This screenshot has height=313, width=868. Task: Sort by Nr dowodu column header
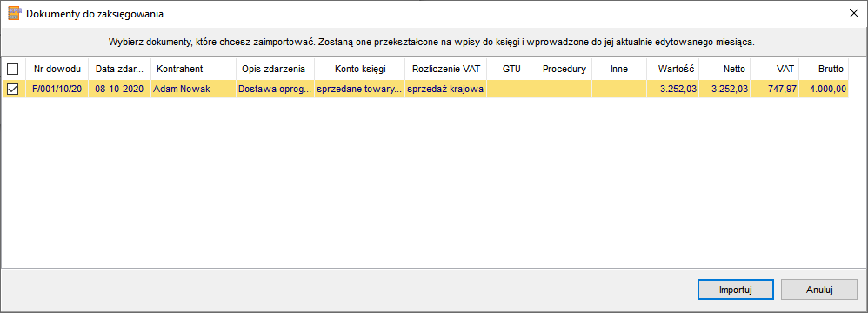(x=57, y=70)
